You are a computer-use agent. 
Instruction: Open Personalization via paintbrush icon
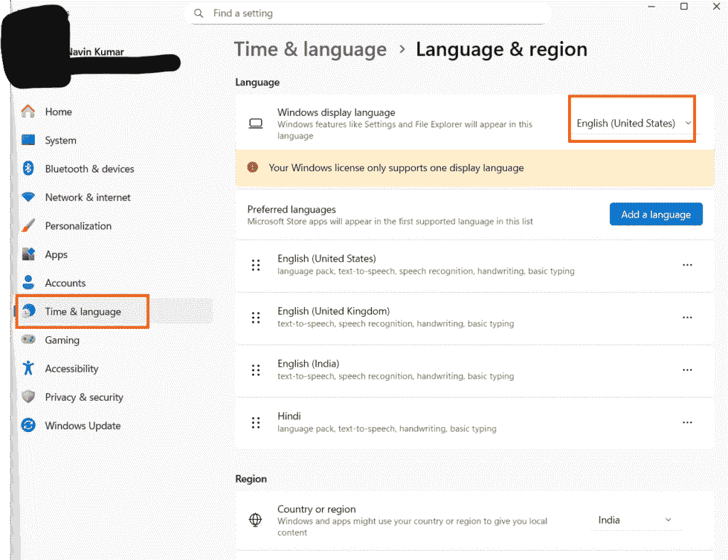(x=28, y=226)
